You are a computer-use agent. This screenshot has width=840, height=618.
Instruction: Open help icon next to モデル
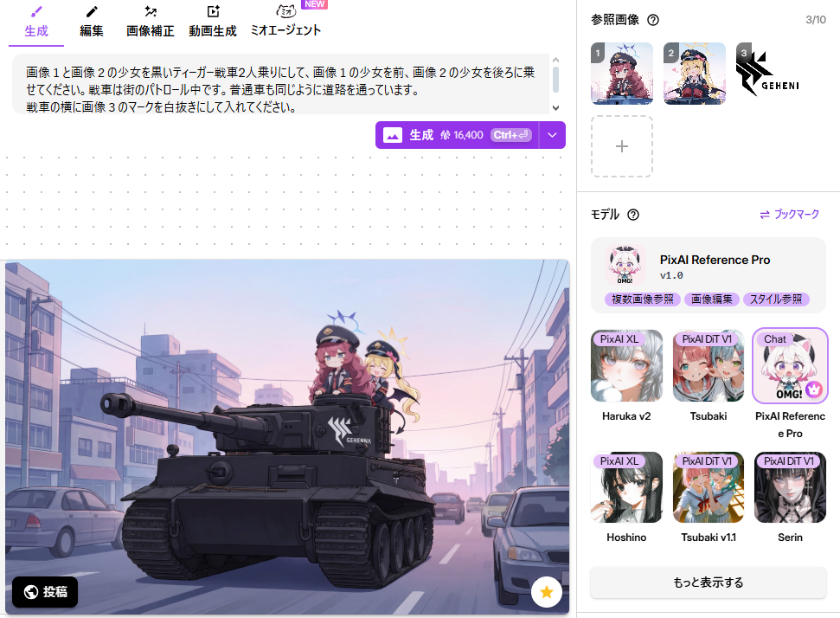click(x=633, y=215)
